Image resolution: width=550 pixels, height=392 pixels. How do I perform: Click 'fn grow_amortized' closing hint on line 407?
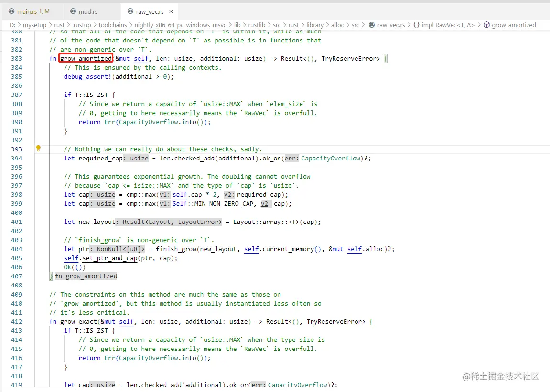pyautogui.click(x=86, y=276)
